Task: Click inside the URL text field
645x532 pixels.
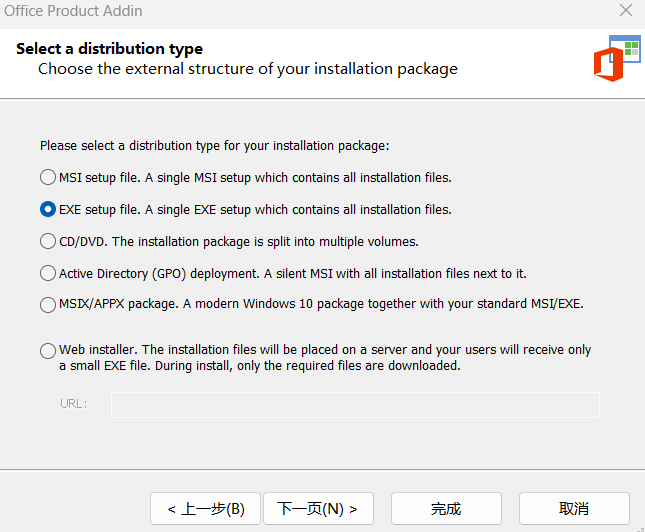Action: [355, 404]
